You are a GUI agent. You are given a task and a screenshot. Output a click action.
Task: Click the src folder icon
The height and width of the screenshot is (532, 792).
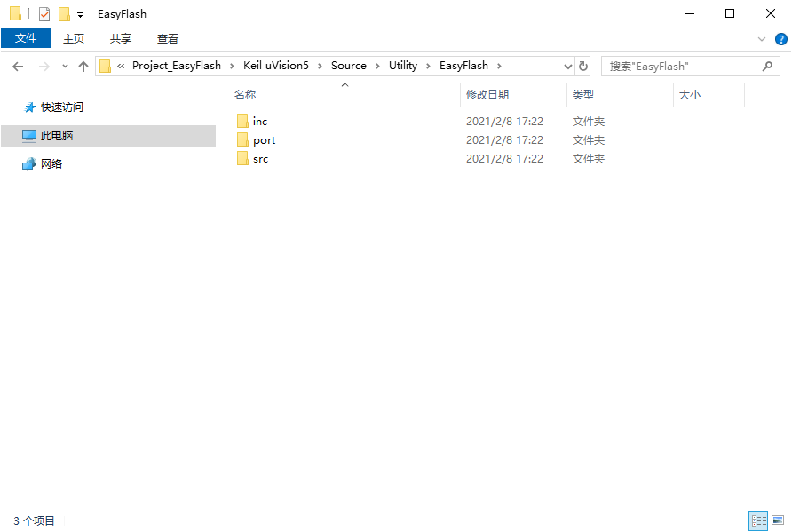[x=242, y=158]
